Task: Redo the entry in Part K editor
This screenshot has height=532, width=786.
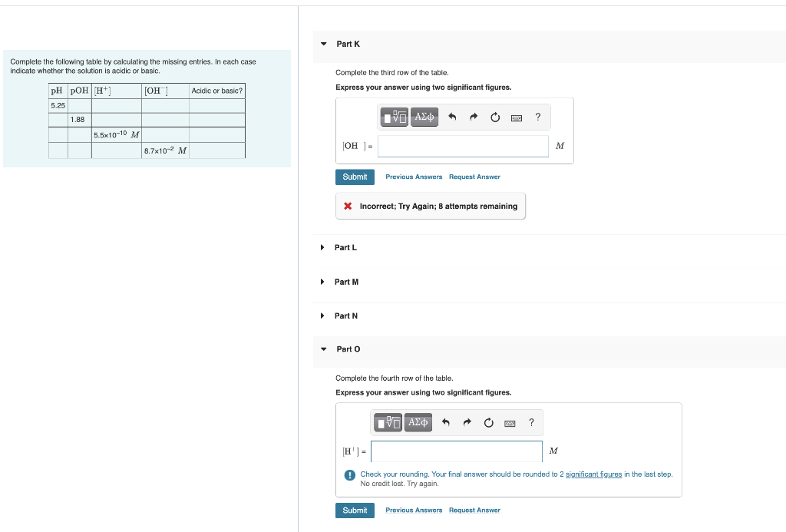Action: click(473, 117)
